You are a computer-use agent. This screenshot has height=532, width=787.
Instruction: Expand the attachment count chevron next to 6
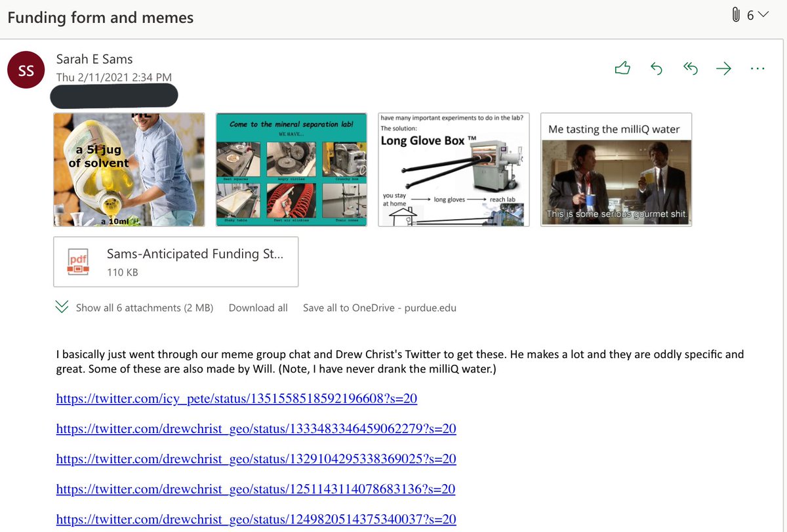[x=762, y=15]
